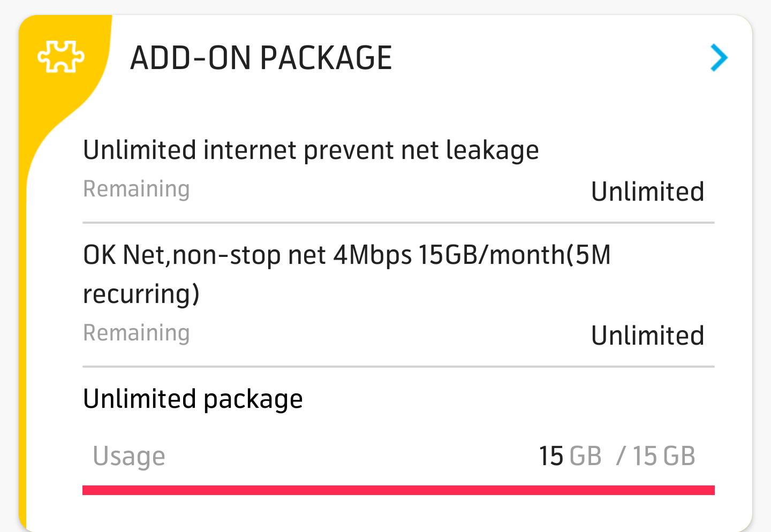
Task: Tap the 4Mbps speed text
Action: (x=372, y=255)
